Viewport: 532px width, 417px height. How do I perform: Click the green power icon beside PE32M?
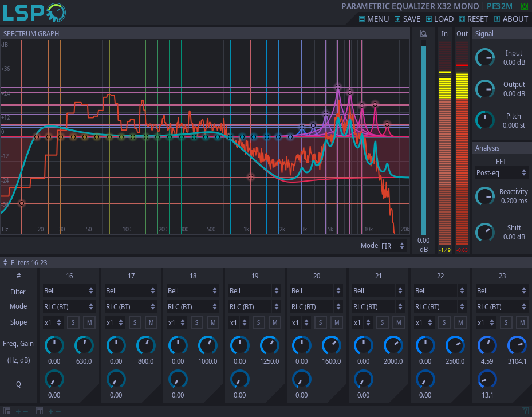524,6
